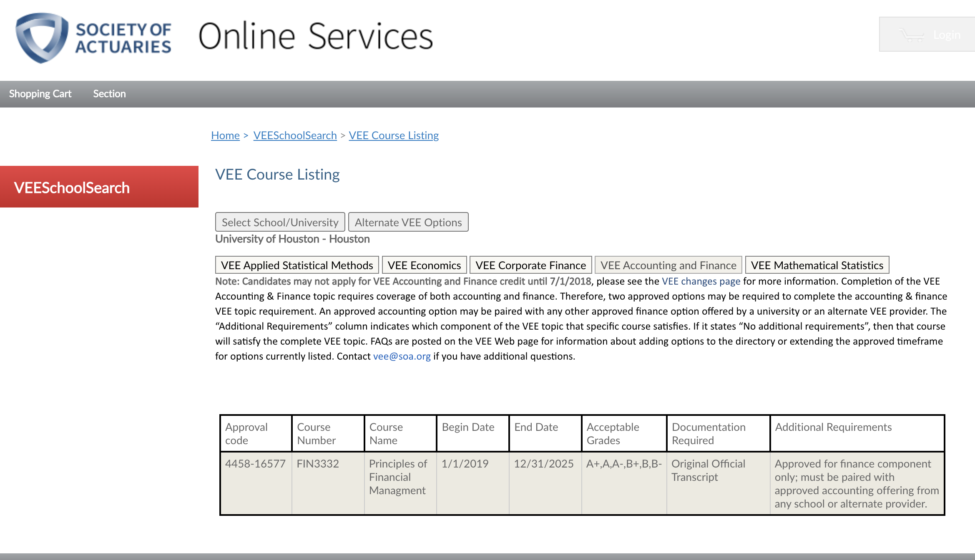Screen dimensions: 975x560
Task: Click the Society of Actuaries shield logo
Action: click(42, 38)
